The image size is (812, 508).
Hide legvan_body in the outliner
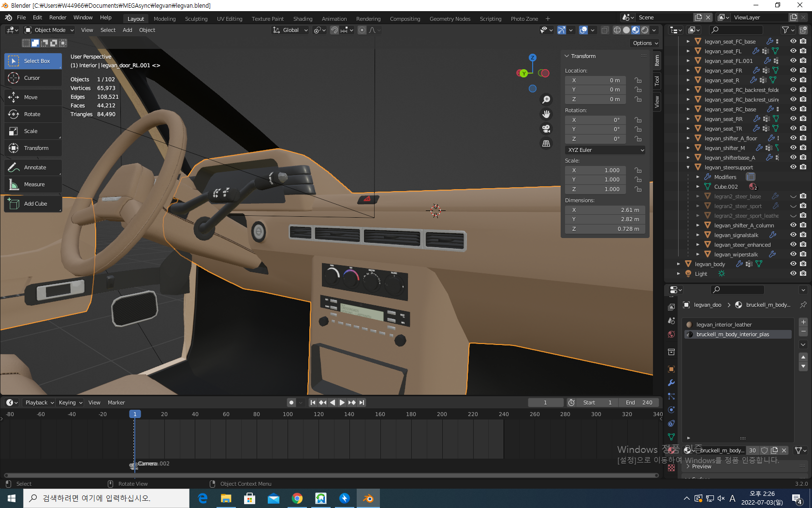pyautogui.click(x=793, y=264)
